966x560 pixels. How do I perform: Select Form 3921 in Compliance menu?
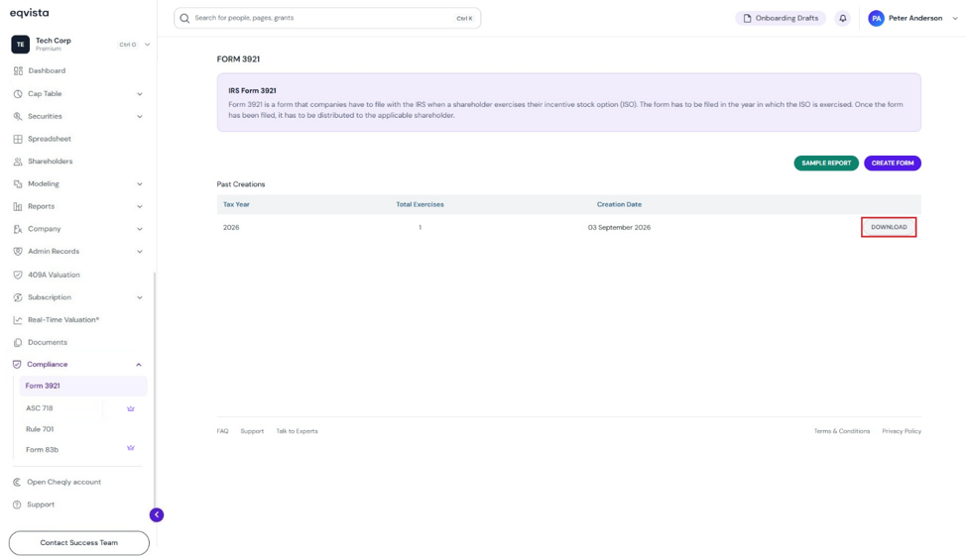click(83, 386)
